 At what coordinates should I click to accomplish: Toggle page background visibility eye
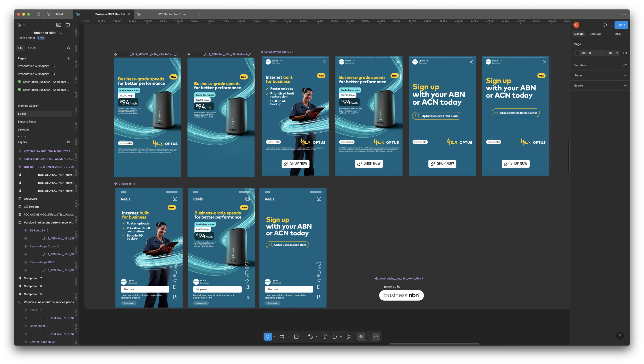pyautogui.click(x=625, y=53)
